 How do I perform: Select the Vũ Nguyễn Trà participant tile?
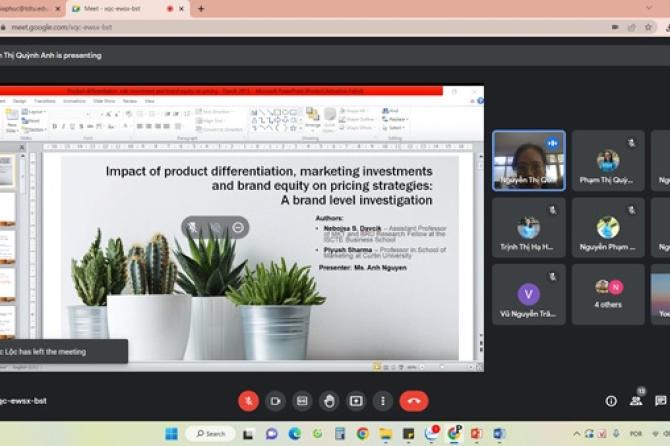pos(528,294)
